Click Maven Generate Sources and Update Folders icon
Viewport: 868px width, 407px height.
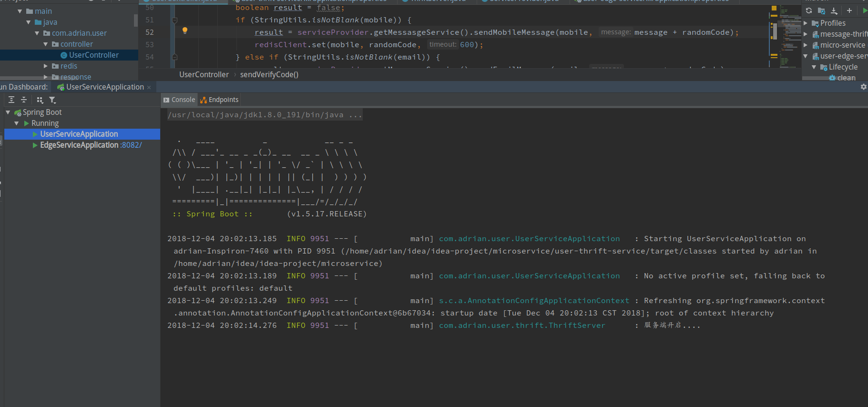click(x=821, y=10)
